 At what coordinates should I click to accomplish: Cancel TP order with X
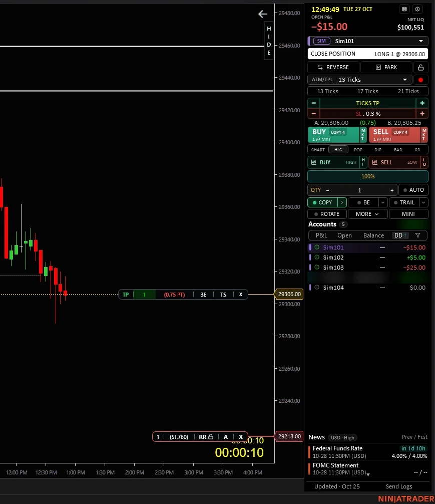click(x=241, y=295)
